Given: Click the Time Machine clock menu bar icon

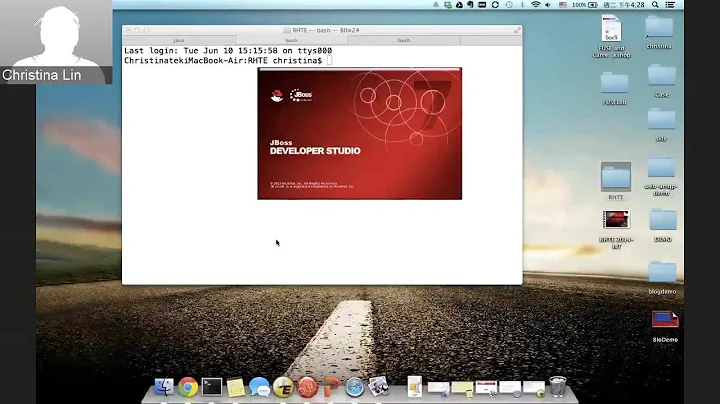Looking at the screenshot, I should (509, 5).
